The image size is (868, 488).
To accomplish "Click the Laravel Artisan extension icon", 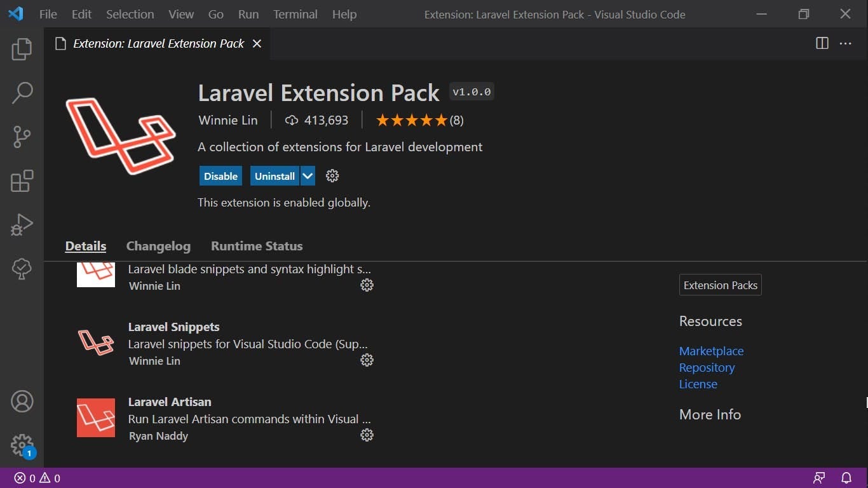I will (96, 417).
